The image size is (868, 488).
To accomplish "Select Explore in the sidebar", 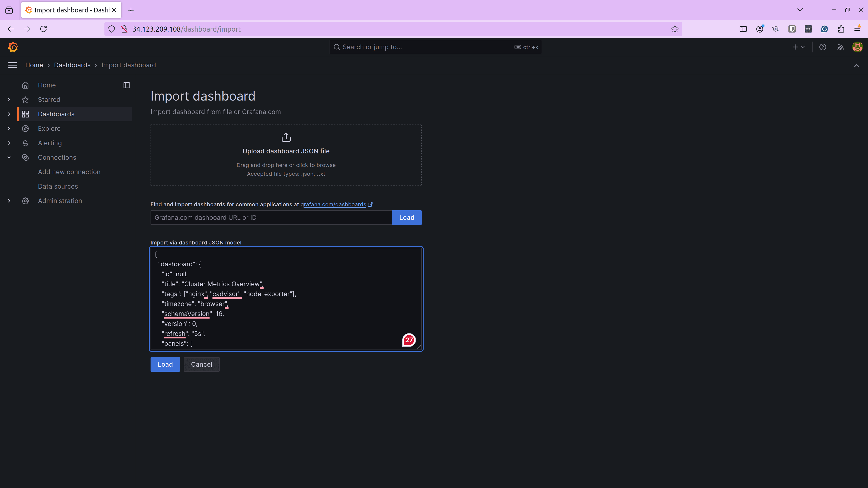I will tap(49, 129).
